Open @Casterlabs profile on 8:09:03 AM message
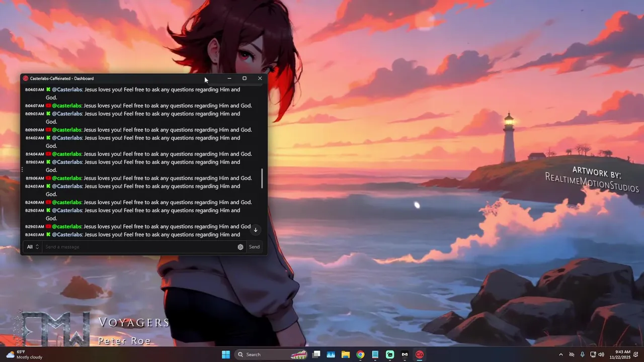 click(67, 114)
